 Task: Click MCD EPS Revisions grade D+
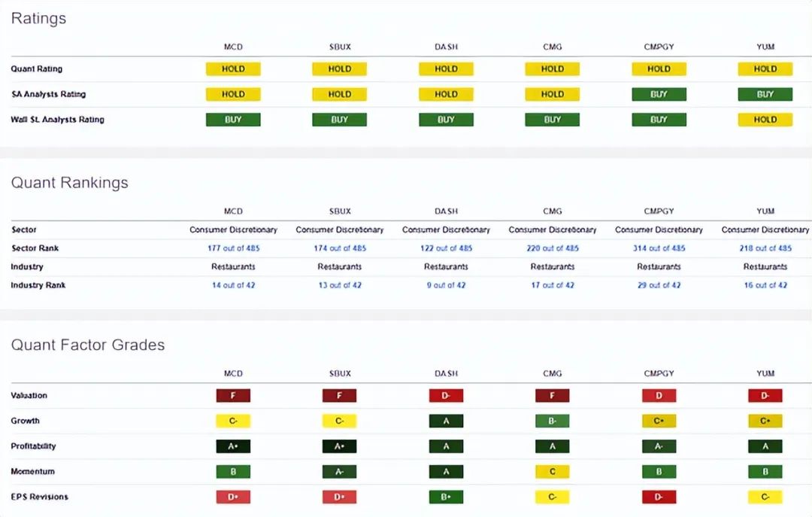click(x=233, y=497)
